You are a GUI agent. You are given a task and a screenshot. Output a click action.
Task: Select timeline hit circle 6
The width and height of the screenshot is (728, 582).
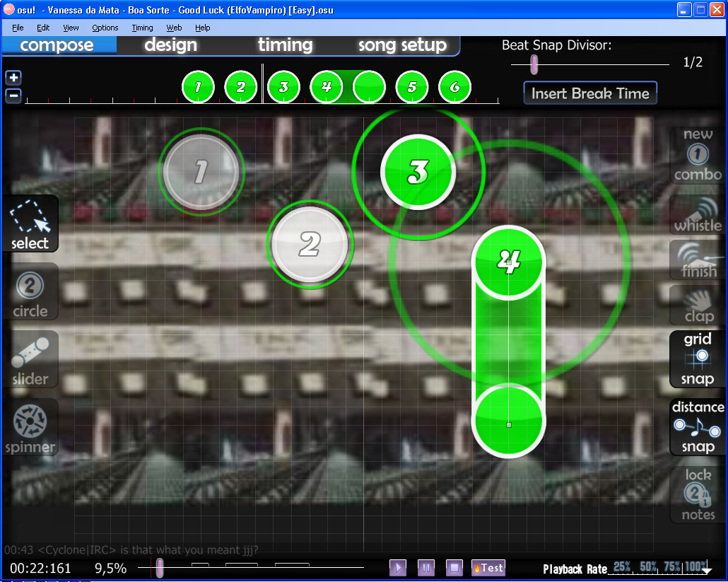454,87
